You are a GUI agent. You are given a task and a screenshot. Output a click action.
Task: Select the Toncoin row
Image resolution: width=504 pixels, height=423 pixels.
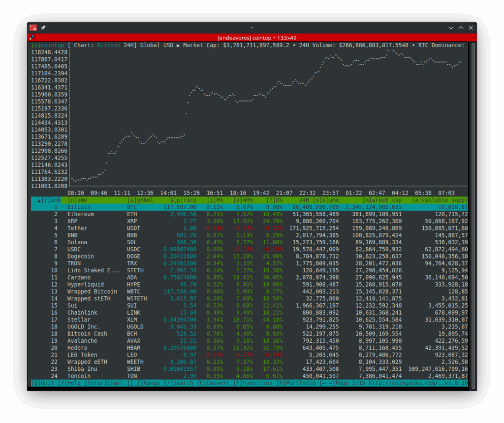point(250,376)
